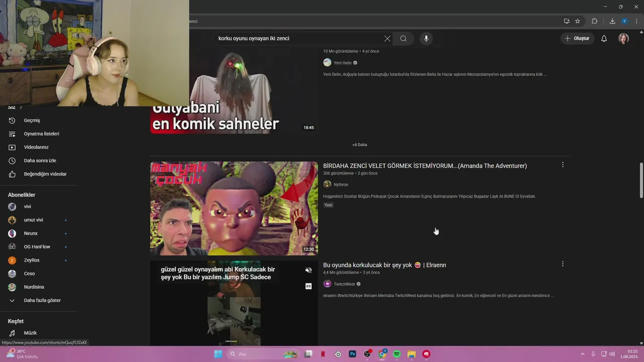This screenshot has height=362, width=644.
Task: Open options for Elraenn video
Action: 562,264
